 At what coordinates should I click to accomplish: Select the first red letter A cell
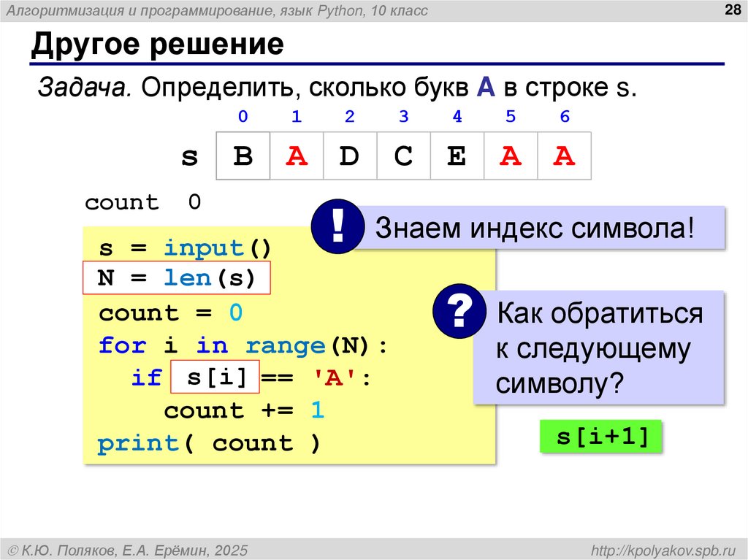pyautogui.click(x=297, y=156)
